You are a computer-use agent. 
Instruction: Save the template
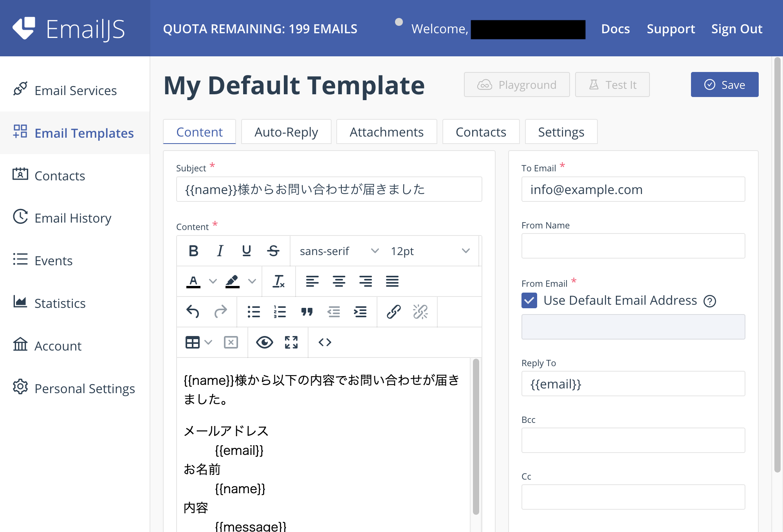point(724,84)
